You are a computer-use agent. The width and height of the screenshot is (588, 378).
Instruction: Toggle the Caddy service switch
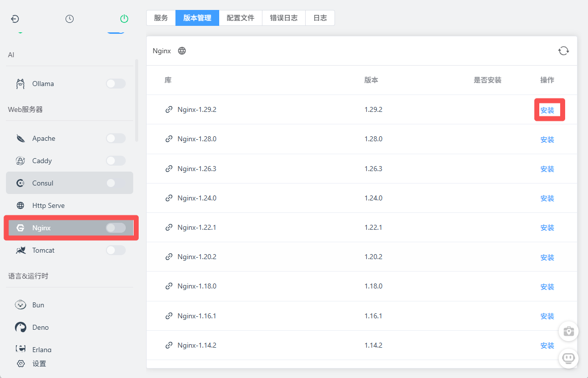[x=115, y=161]
